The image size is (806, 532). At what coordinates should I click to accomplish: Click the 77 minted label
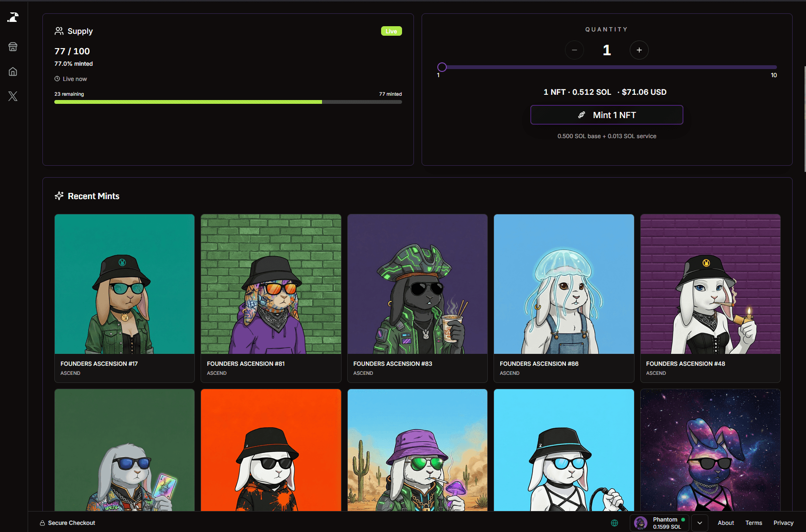pos(390,94)
